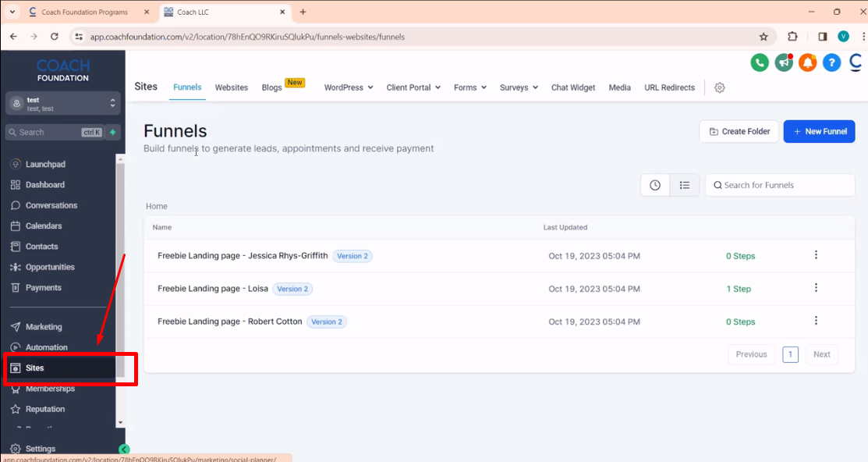Click the Home breadcrumb link
Screen dimensions: 868x462
tap(157, 206)
